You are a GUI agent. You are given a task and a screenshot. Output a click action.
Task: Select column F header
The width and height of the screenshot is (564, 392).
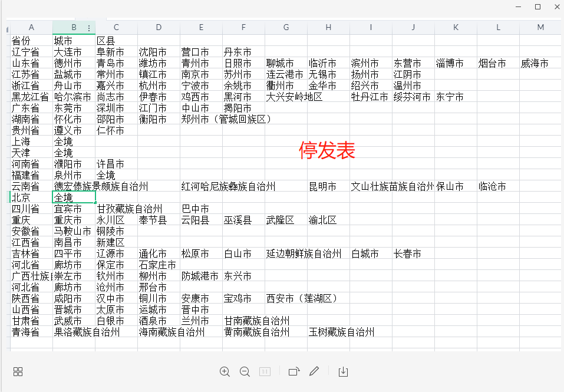[x=243, y=28]
